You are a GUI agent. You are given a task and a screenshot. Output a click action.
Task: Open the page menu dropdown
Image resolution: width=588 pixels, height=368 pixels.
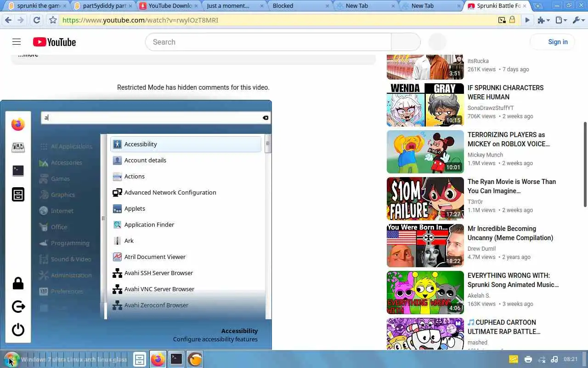[561, 20]
